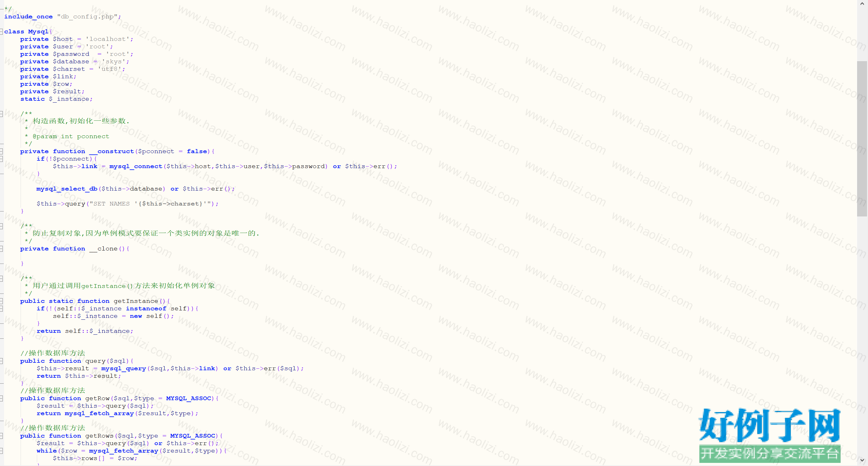868x466 pixels.
Task: Collapse the instanceof if-block fold marker
Action: (1, 308)
